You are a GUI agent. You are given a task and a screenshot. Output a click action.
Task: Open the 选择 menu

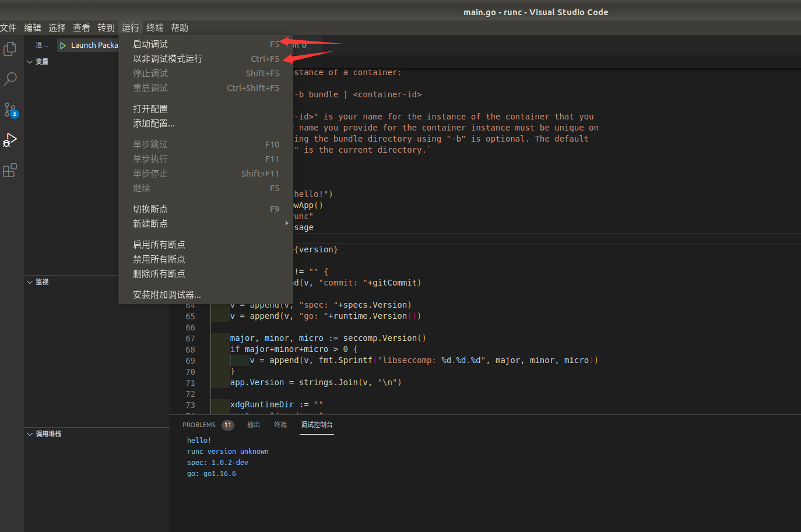pyautogui.click(x=57, y=28)
